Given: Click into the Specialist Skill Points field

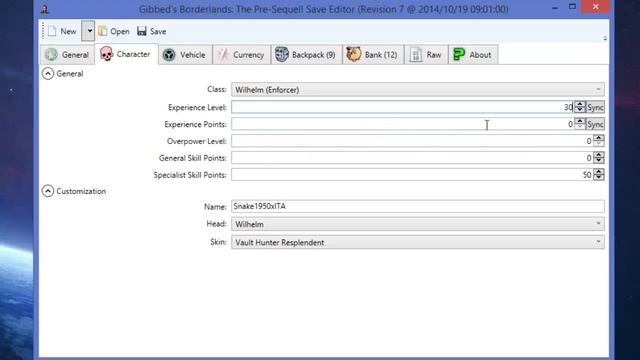Looking at the screenshot, I should click(x=412, y=175).
